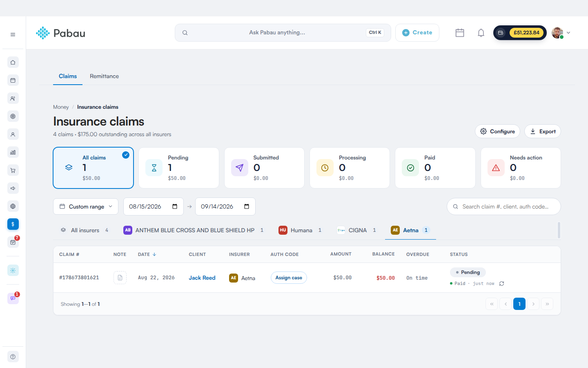The height and width of the screenshot is (368, 588).
Task: Click the insurer tabs scrollbar
Action: (x=559, y=230)
